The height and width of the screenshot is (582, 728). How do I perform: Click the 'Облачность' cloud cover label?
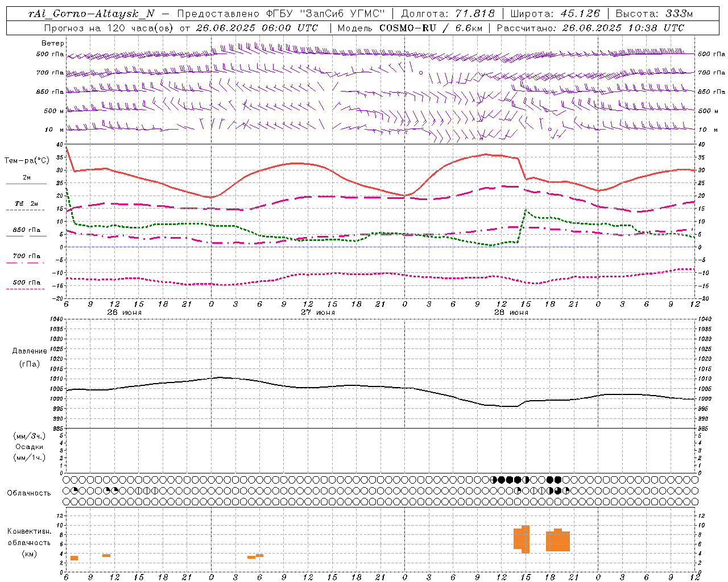coord(29,493)
